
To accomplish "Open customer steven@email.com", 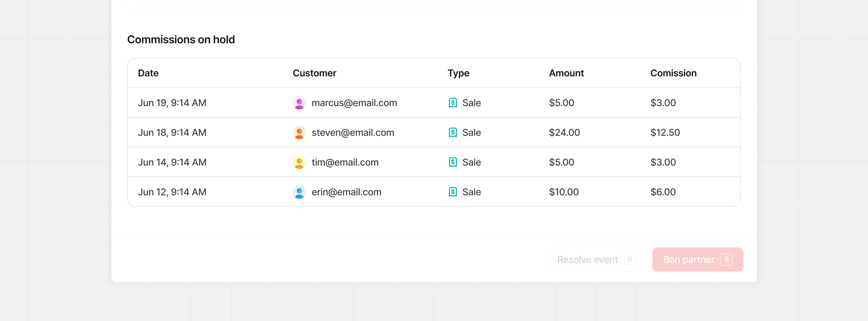I will (353, 132).
